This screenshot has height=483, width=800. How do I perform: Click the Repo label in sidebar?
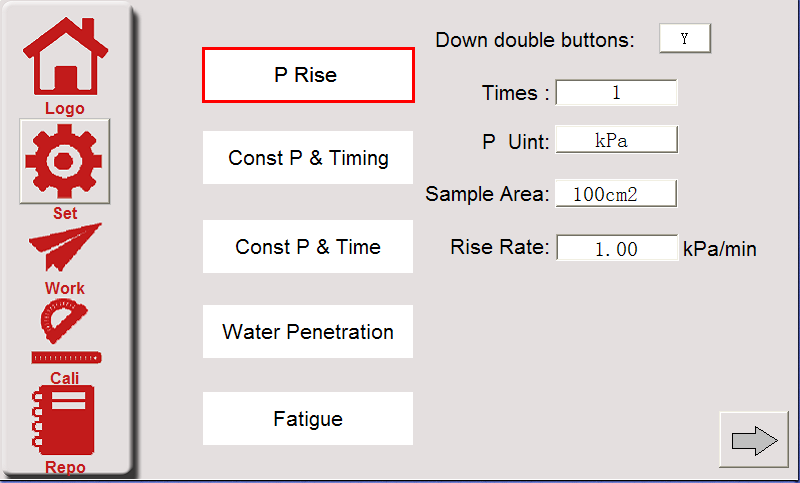(x=65, y=467)
